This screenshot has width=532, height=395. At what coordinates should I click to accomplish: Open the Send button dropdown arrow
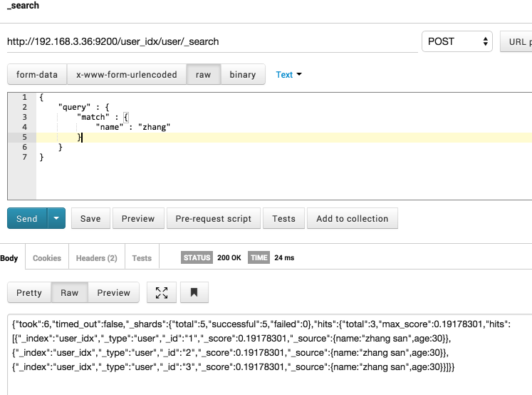pos(56,218)
